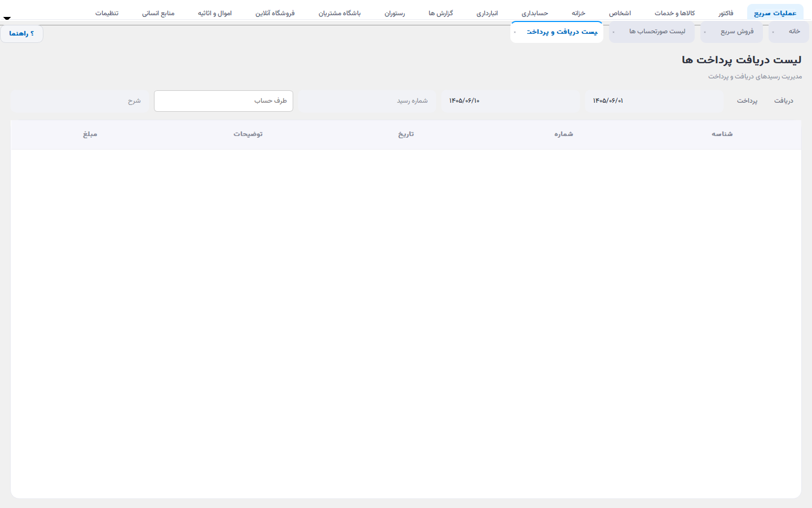Open the منابع انسانی menu
Image resolution: width=812 pixels, height=508 pixels.
coord(158,13)
